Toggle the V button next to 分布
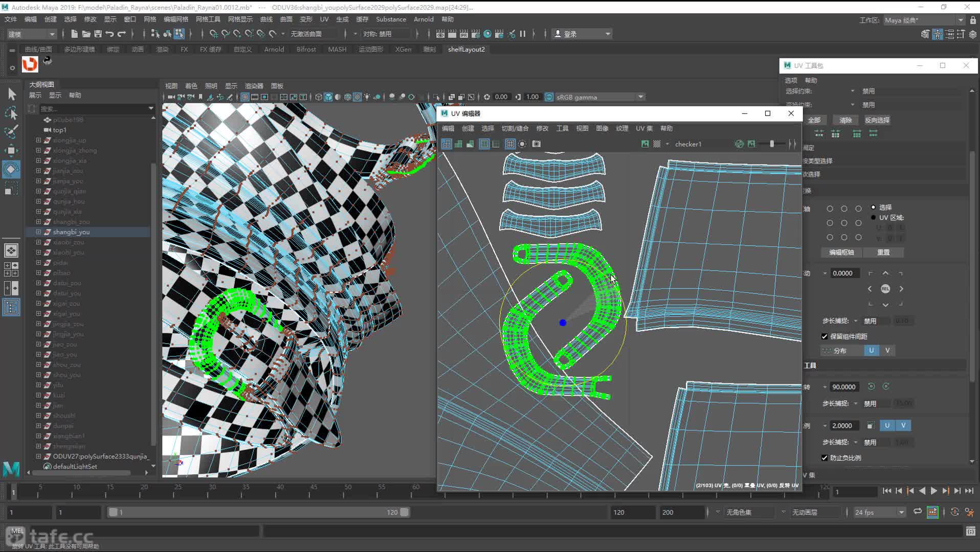Viewport: 980px width, 552px height. pyautogui.click(x=887, y=350)
